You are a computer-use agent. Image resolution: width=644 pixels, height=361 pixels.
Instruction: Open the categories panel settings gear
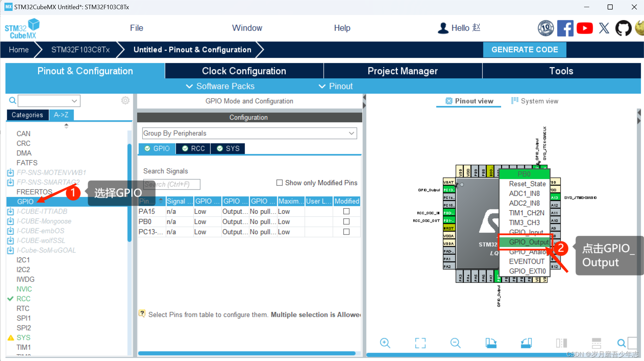pos(125,100)
